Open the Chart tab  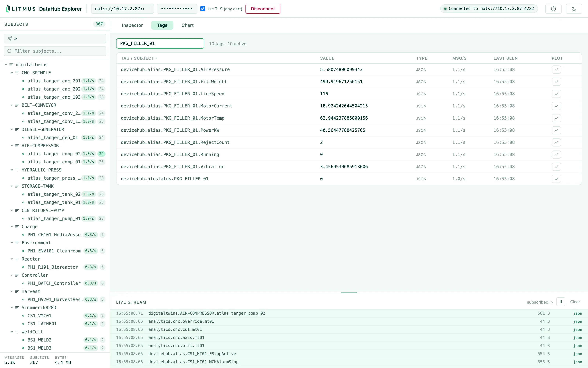click(x=187, y=25)
